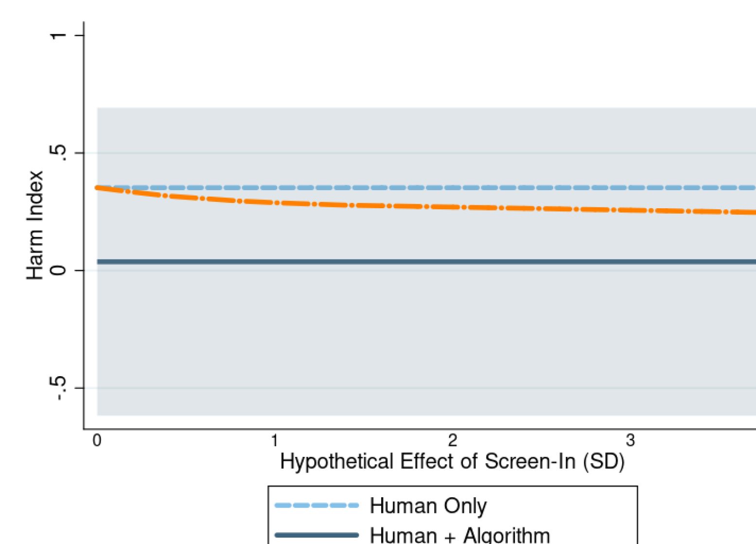Select the x-axis tick label "3"
The height and width of the screenshot is (544, 756).
point(631,441)
